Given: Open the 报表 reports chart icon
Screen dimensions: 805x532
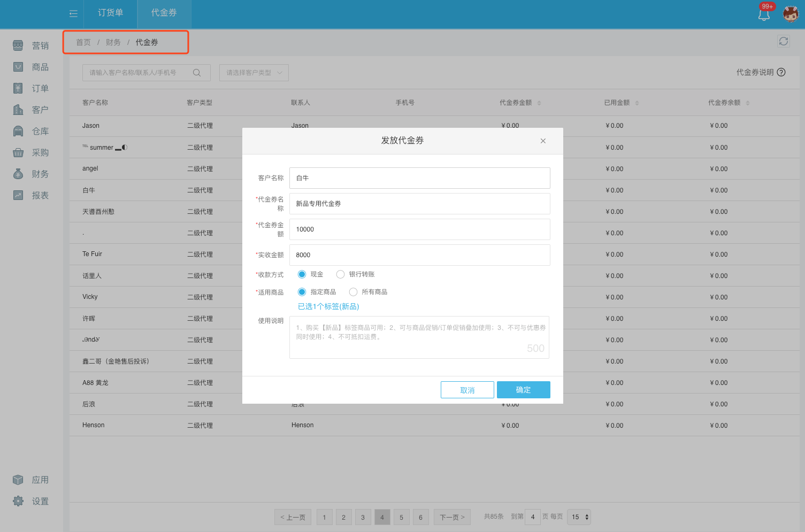Looking at the screenshot, I should (x=18, y=195).
